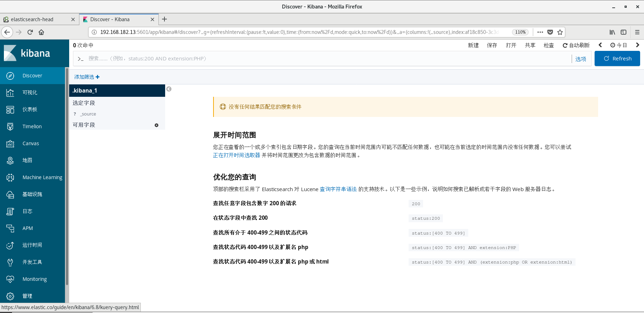
Task: Toggle 自动刷新 auto-refresh option
Action: (x=576, y=45)
